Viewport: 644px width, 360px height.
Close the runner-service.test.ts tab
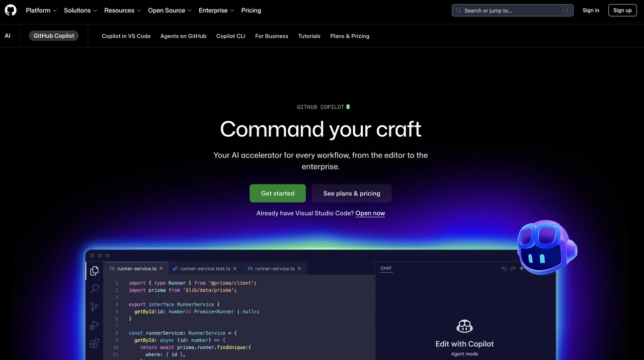click(x=235, y=268)
